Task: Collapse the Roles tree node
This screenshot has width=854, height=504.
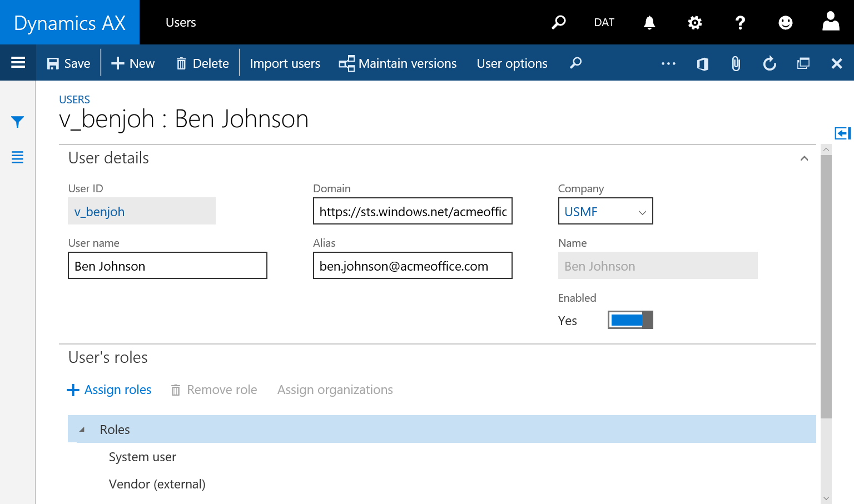Action: [x=82, y=430]
